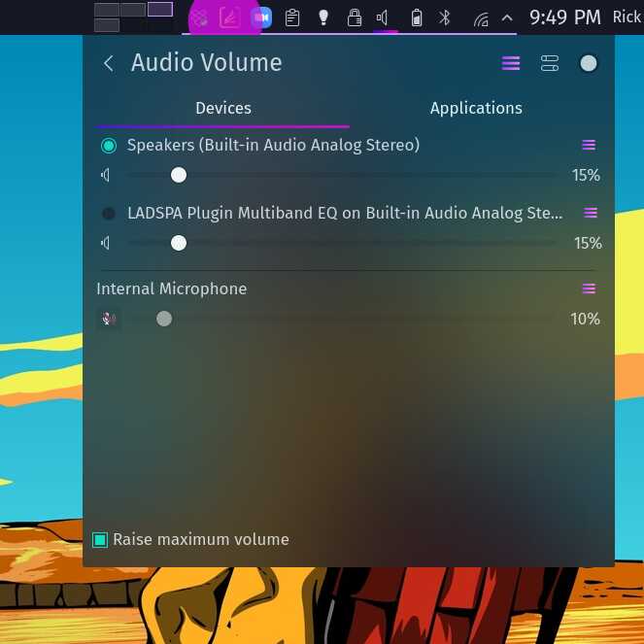Image resolution: width=644 pixels, height=644 pixels.
Task: Click the Raise maximum volume label
Action: [201, 540]
